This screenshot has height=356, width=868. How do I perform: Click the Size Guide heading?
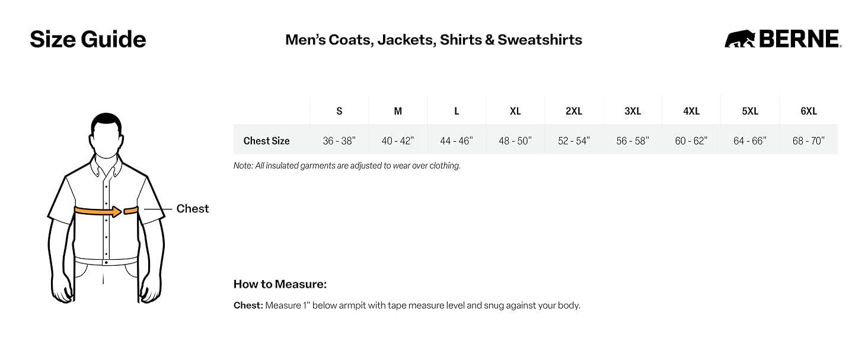(x=88, y=39)
